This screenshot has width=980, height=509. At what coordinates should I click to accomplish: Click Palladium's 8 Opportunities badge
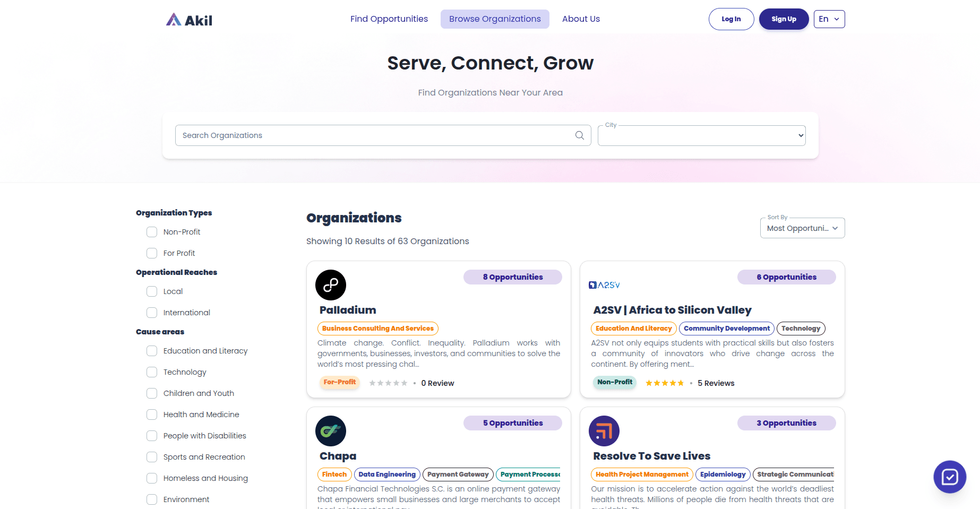coord(513,277)
